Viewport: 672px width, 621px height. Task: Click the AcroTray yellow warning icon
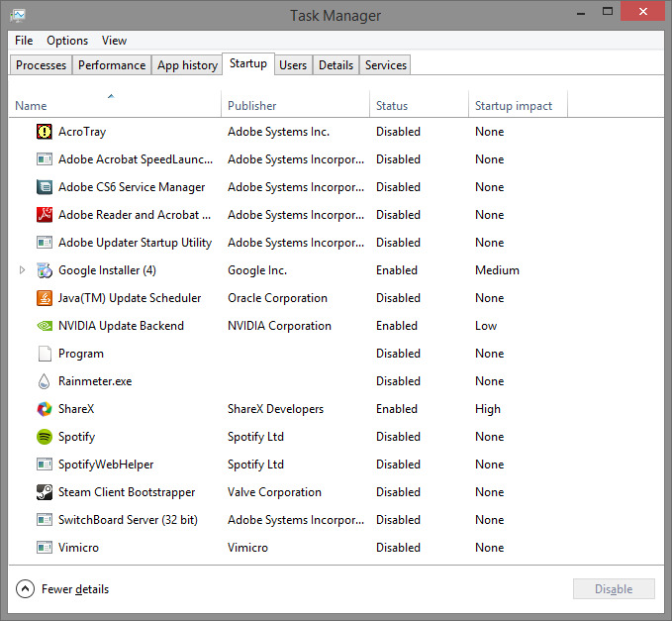[45, 132]
